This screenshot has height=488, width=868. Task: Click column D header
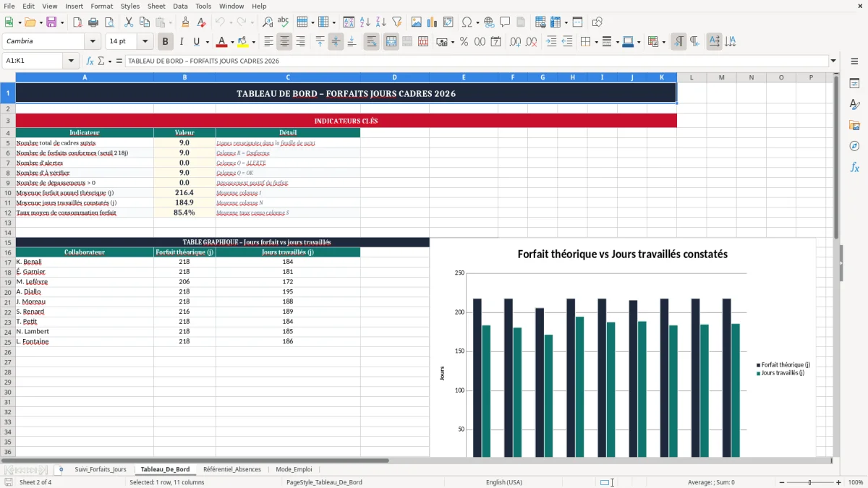coord(394,77)
